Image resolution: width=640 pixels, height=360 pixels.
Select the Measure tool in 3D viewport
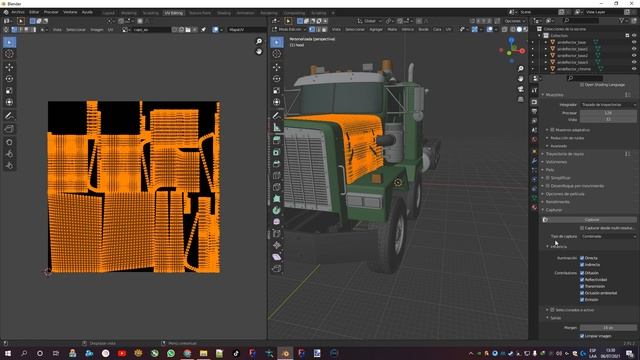[x=277, y=127]
